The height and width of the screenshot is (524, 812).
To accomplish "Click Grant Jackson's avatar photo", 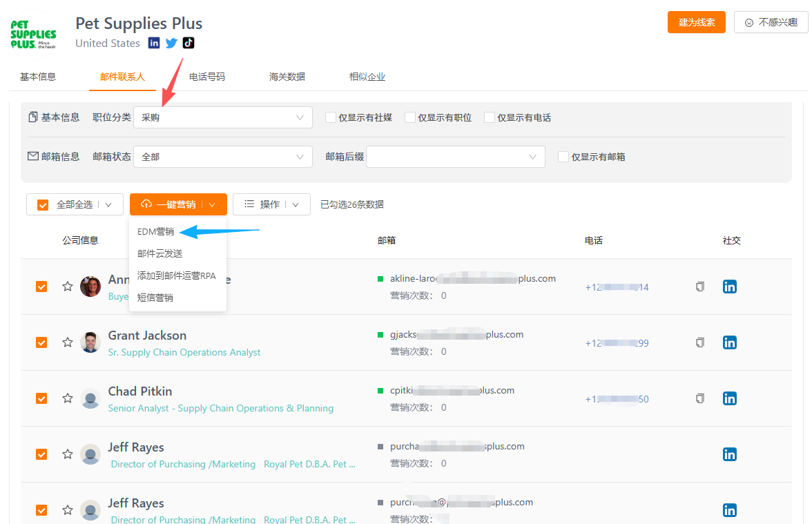I will [x=90, y=342].
